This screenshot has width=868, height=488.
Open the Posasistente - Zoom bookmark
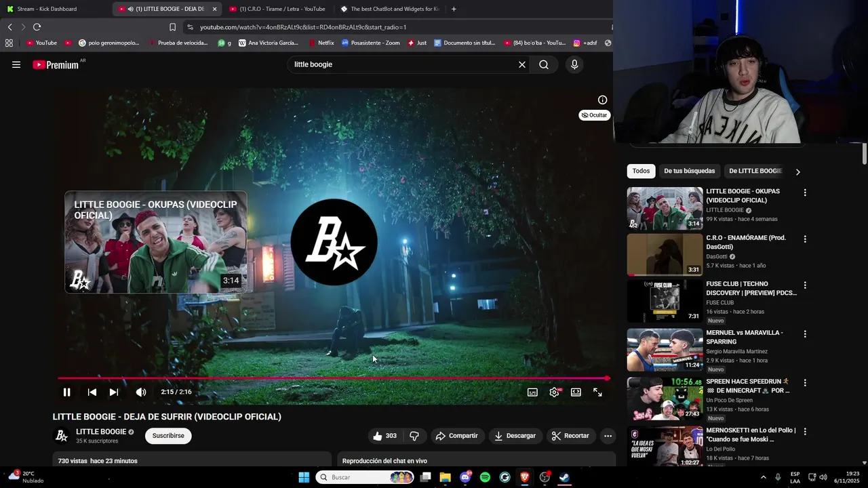pyautogui.click(x=371, y=43)
